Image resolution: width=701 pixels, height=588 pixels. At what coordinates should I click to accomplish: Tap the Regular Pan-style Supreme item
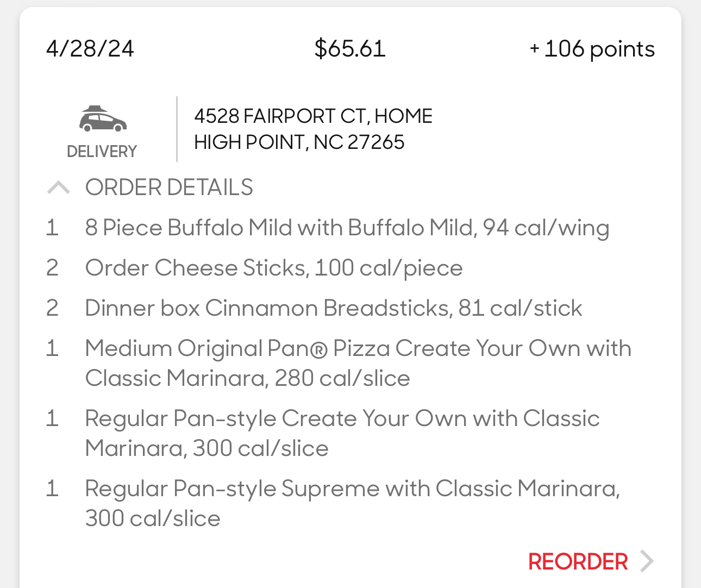(352, 503)
